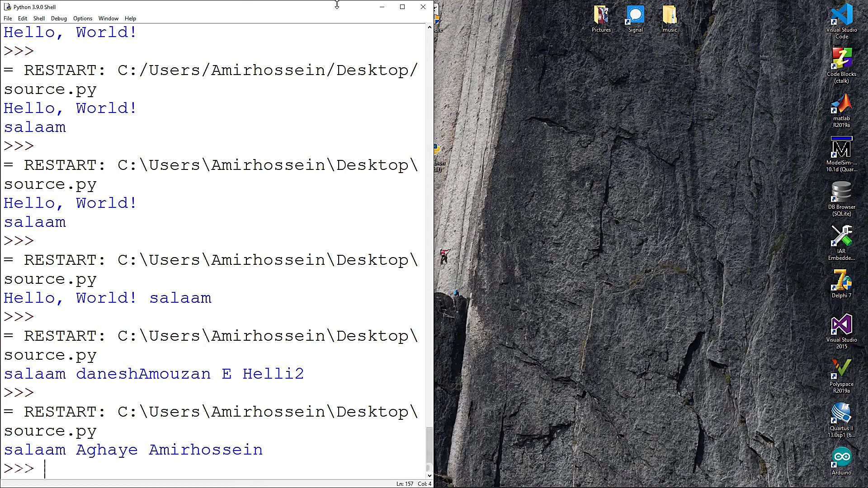Open the Shell menu
The width and height of the screenshot is (868, 488).
39,19
